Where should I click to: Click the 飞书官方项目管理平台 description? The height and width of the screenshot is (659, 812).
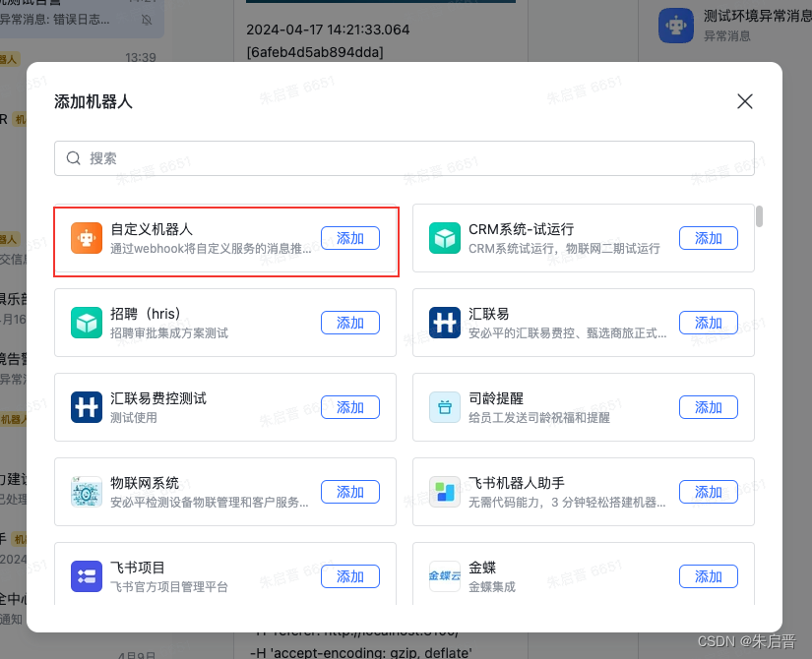click(169, 586)
